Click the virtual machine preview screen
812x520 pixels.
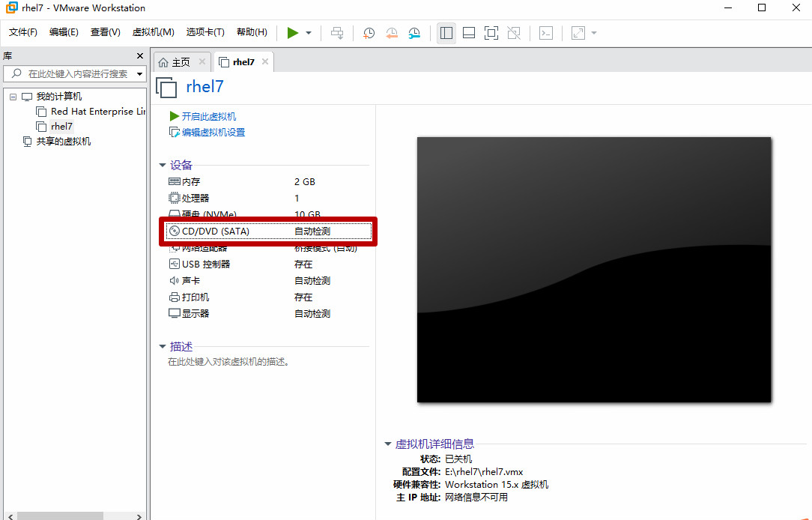594,269
